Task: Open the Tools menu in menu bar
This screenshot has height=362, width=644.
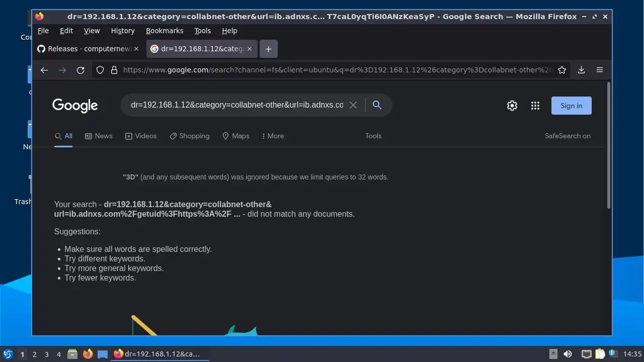Action: coord(203,31)
